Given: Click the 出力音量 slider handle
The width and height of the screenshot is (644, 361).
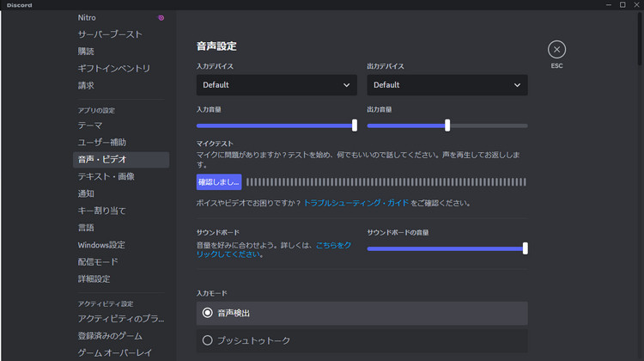Looking at the screenshot, I should tap(447, 125).
